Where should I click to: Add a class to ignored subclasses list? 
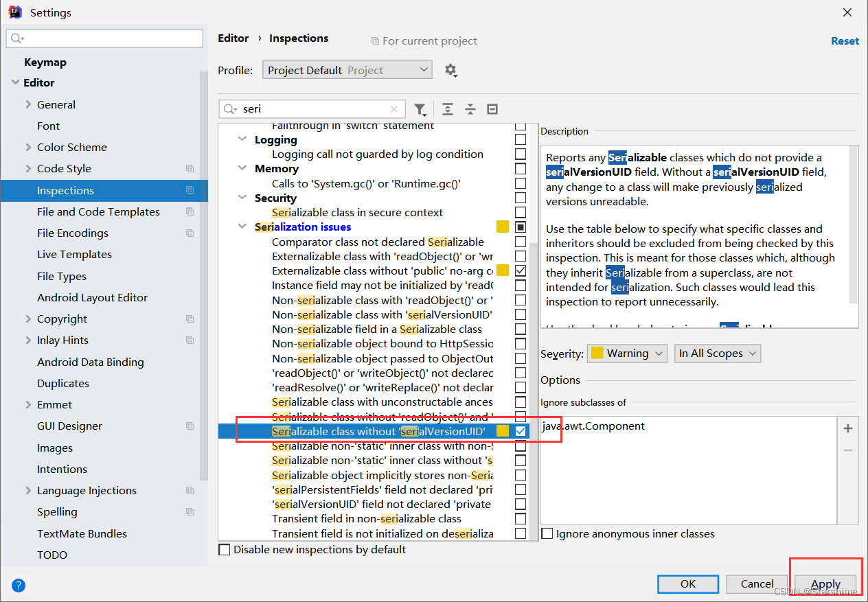tap(848, 428)
